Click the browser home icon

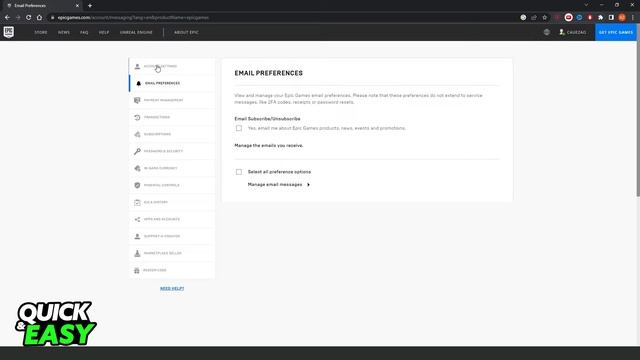point(39,18)
